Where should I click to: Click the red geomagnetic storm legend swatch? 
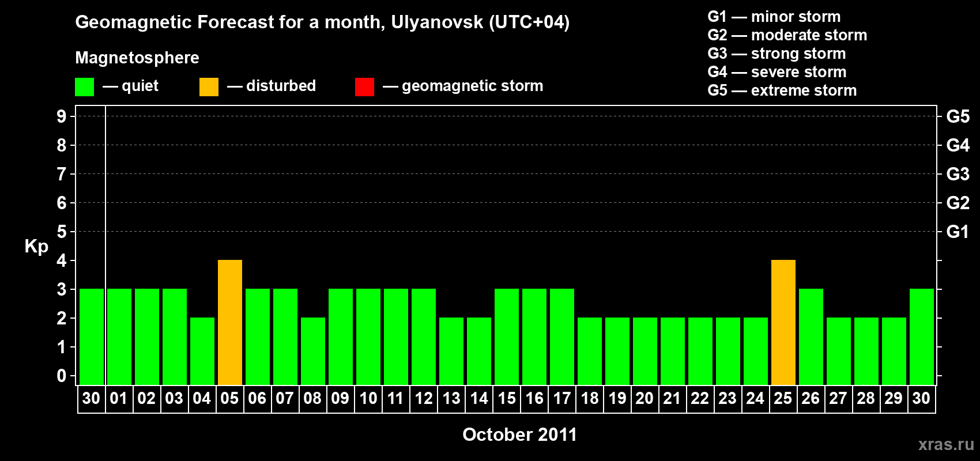coord(364,87)
